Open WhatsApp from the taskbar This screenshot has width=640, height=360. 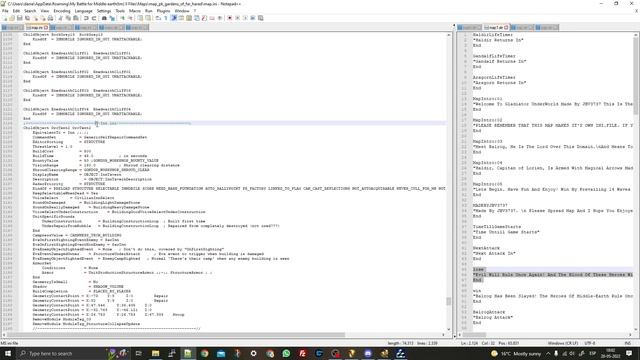(x=286, y=353)
